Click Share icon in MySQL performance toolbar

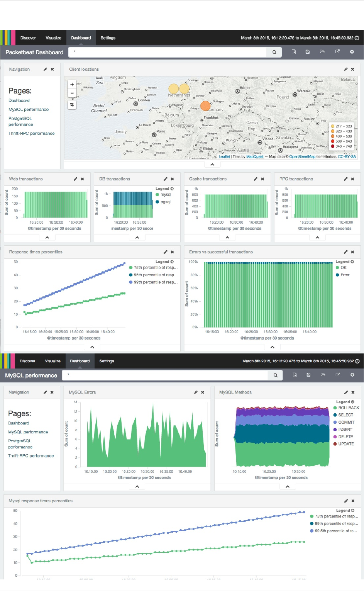click(338, 375)
